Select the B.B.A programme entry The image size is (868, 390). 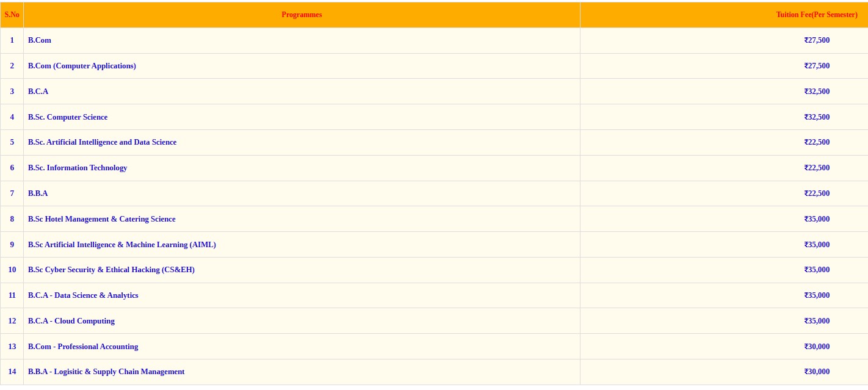click(38, 193)
